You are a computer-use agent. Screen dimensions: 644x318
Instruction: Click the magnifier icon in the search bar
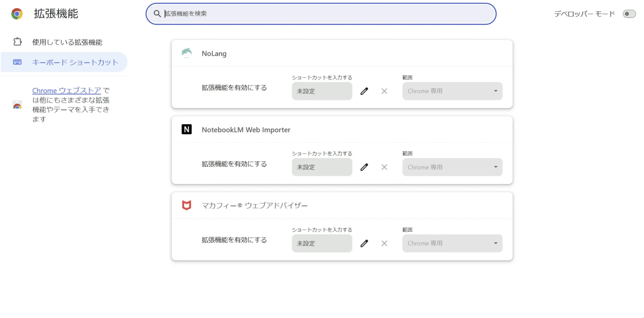pos(157,14)
